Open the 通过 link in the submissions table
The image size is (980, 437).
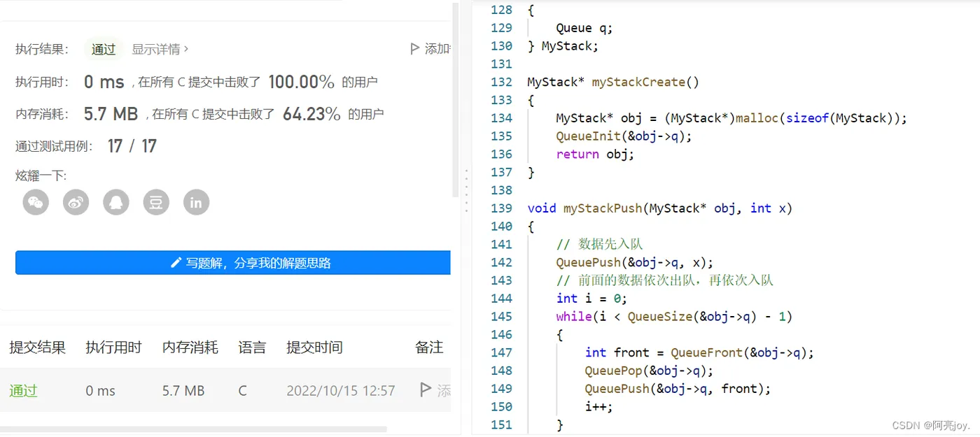[x=22, y=391]
